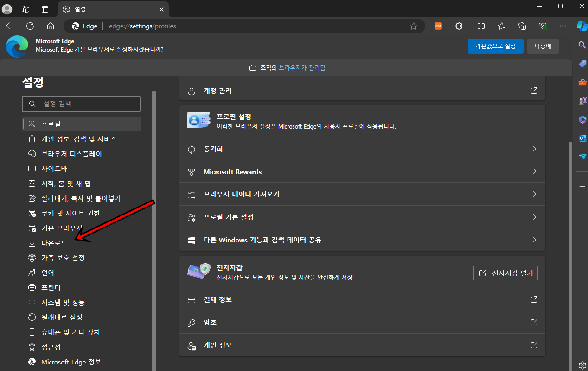The height and width of the screenshot is (371, 588).
Task: Open sidebar Games chess icon
Action: tap(582, 101)
